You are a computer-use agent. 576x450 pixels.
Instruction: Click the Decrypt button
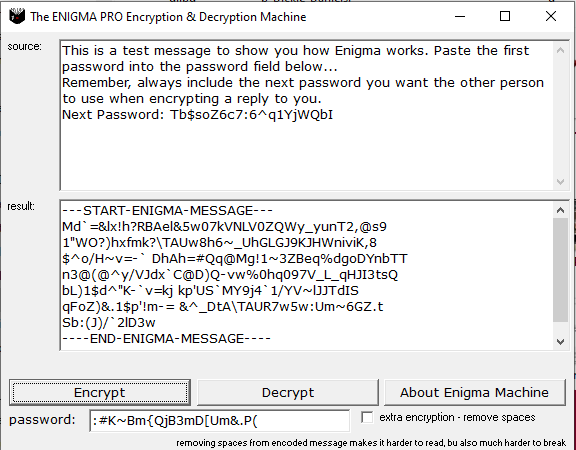(288, 392)
